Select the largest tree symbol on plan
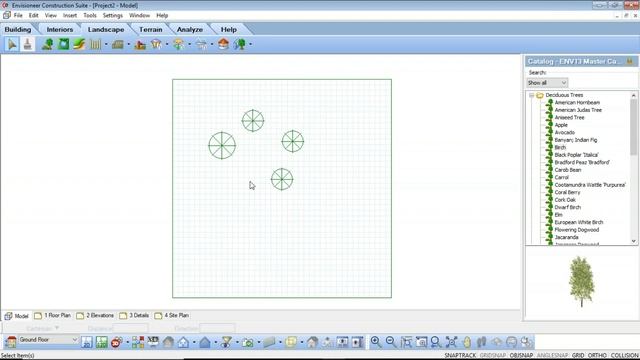Viewport: 640px width, 360px height. click(222, 145)
